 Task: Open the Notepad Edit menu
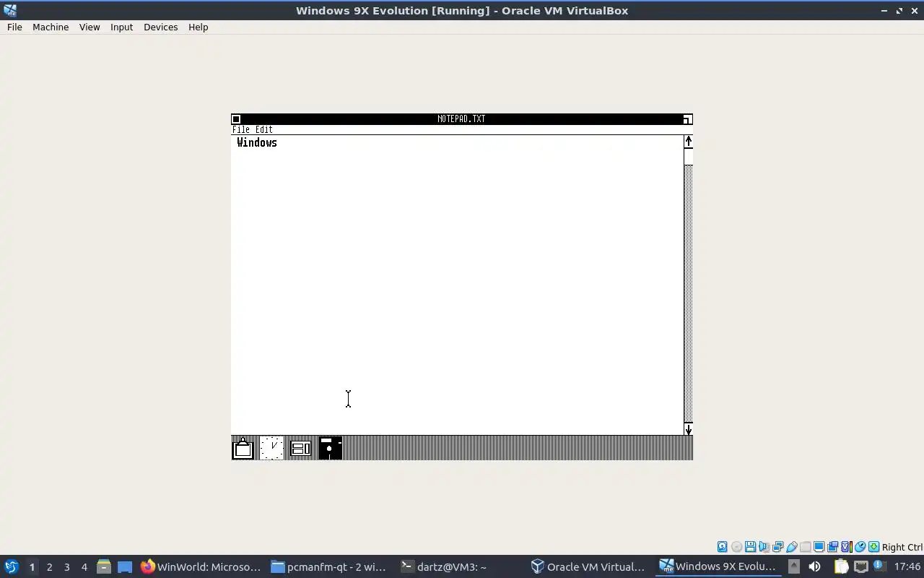264,129
